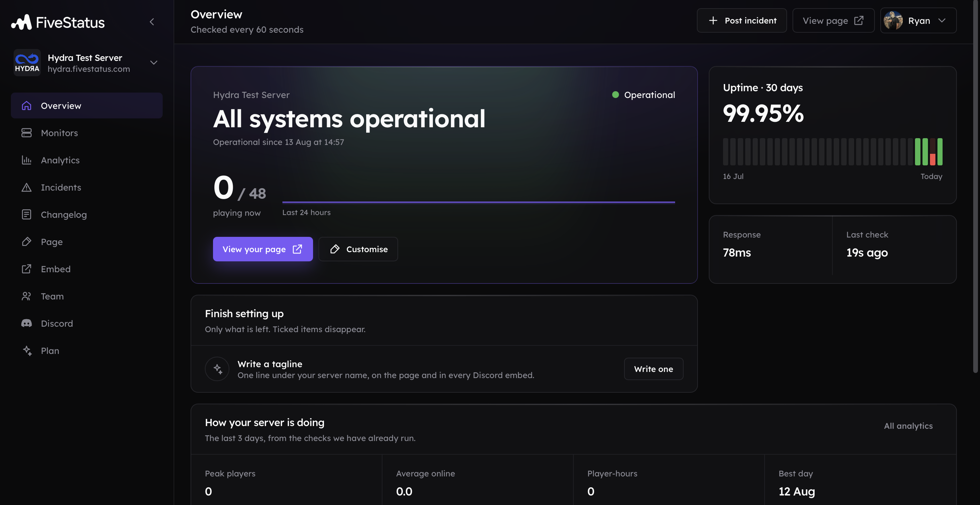Click the sparkle icon beside Write a tagline
980x505 pixels.
[x=217, y=369]
